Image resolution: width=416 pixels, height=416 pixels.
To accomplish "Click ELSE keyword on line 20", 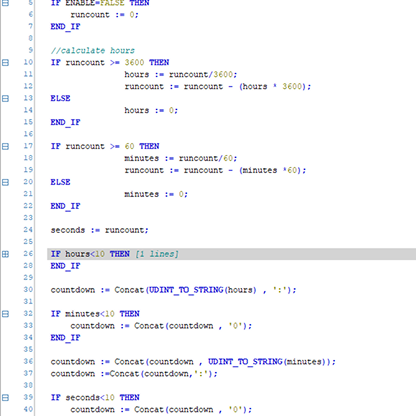I will tap(60, 182).
